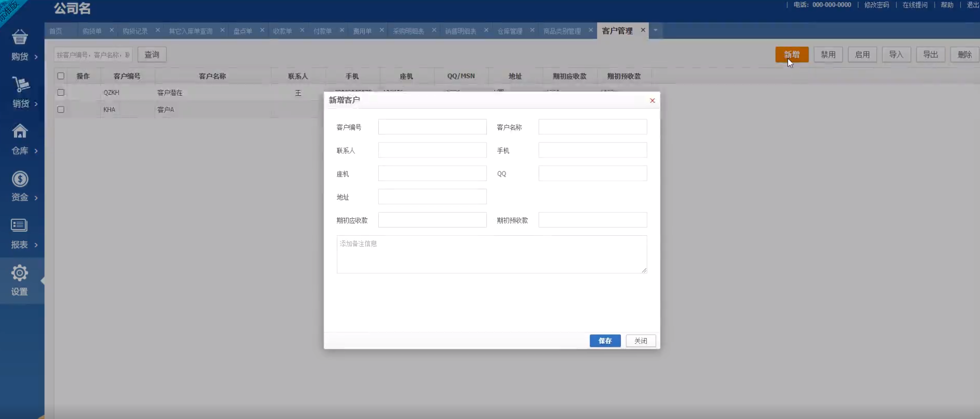
Task: Open the 销货 cart icon in sidebar
Action: click(x=21, y=84)
